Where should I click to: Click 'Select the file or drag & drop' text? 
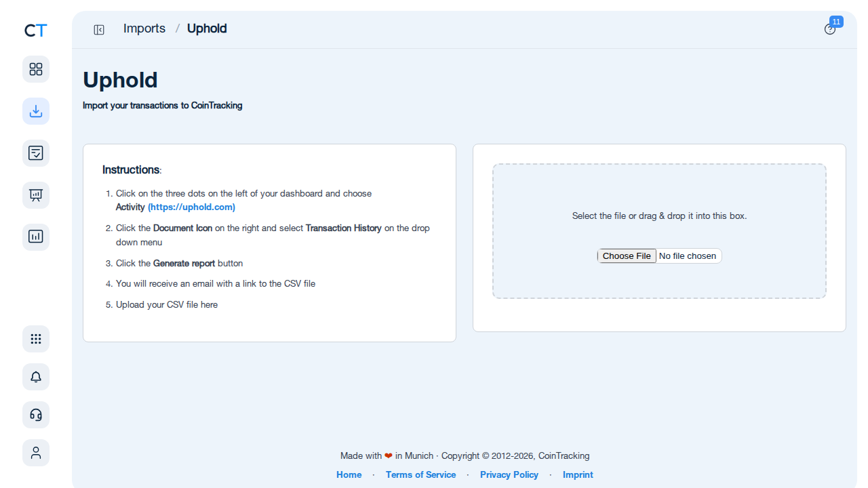(x=659, y=216)
